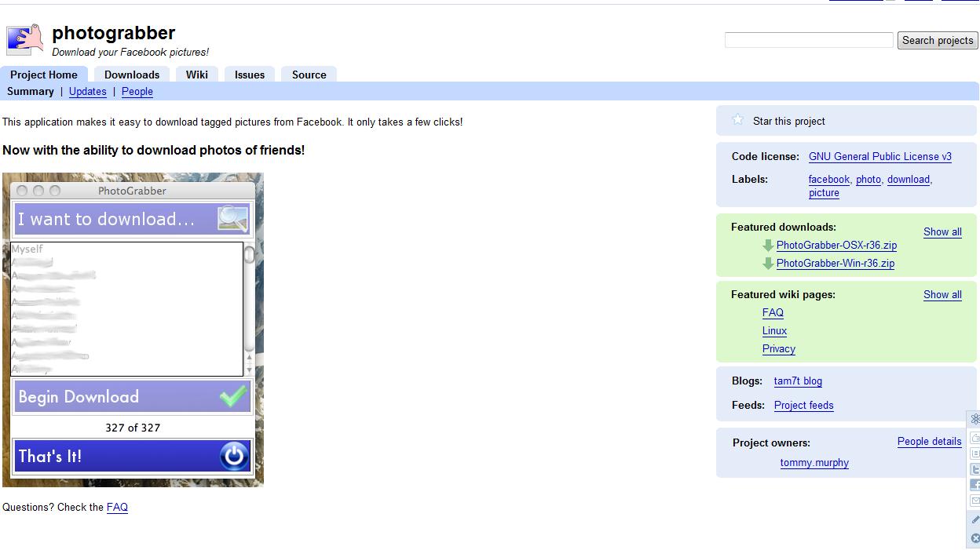The width and height of the screenshot is (980, 550).
Task: Click the FAQ link after 'Questions? Check the'
Action: click(x=117, y=507)
